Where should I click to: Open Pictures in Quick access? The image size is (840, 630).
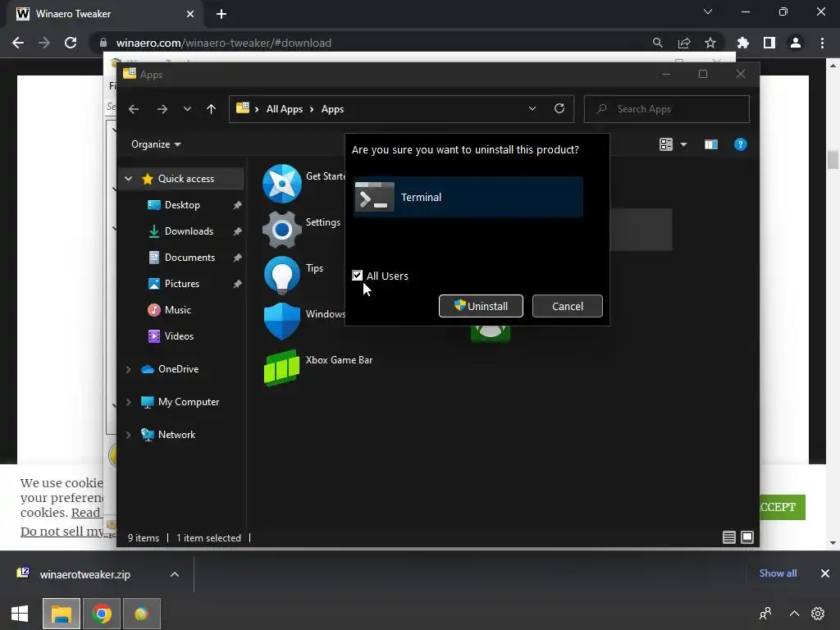(181, 283)
